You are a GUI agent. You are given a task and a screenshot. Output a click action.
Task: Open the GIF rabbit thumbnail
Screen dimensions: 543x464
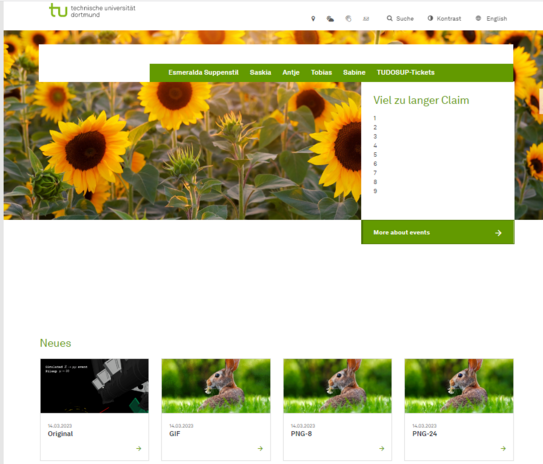tap(216, 386)
